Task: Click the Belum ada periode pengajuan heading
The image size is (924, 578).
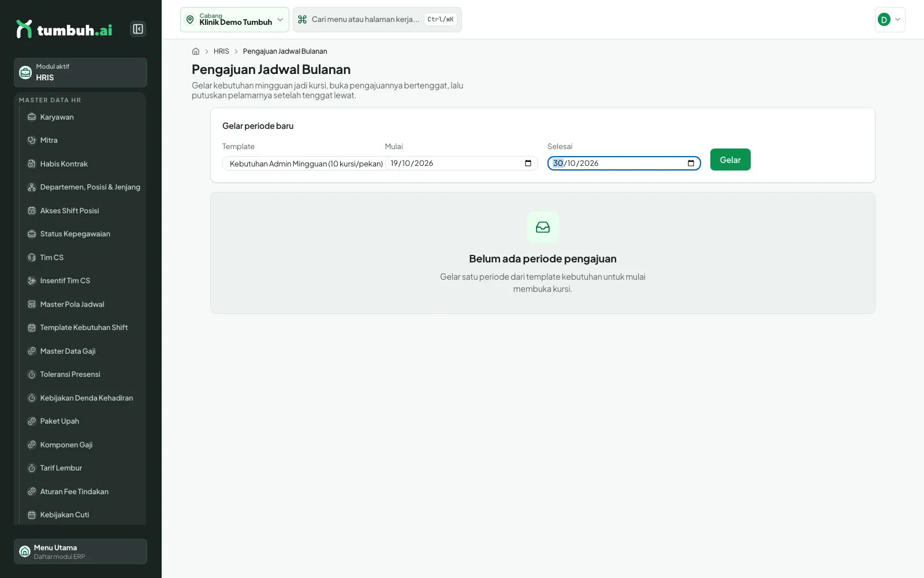Action: click(543, 259)
